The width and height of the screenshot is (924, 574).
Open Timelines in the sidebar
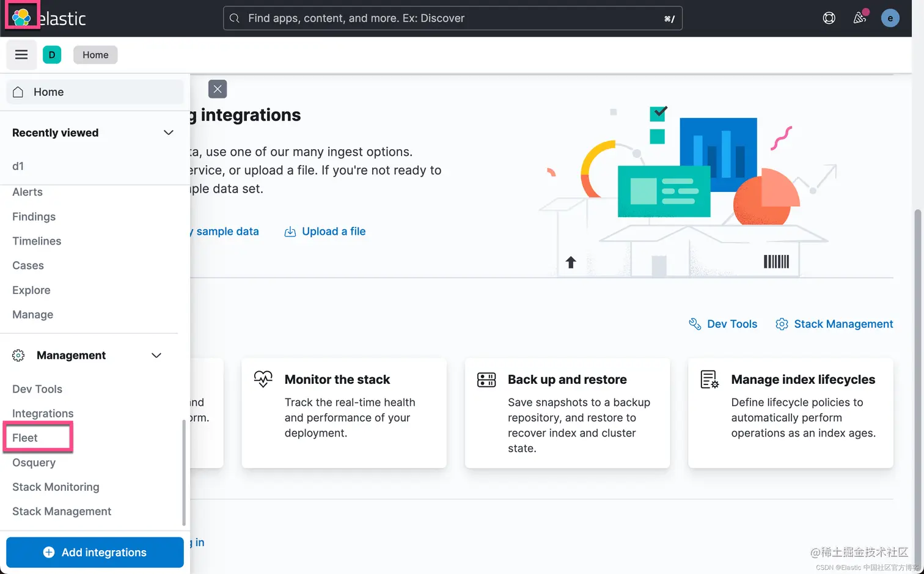pyautogui.click(x=37, y=241)
